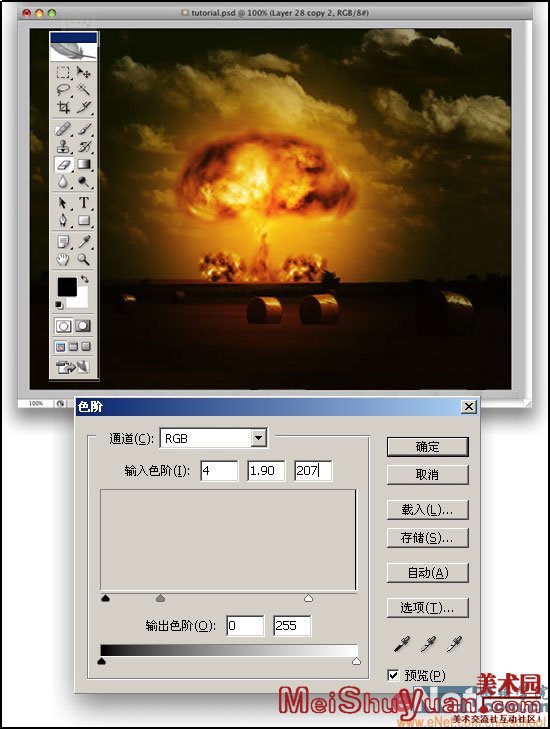Pick the white point eyedropper in Levels

[454, 644]
